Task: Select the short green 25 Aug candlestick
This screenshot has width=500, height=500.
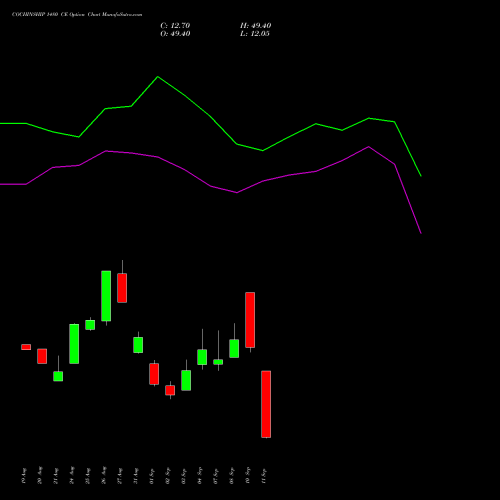Action: click(90, 325)
